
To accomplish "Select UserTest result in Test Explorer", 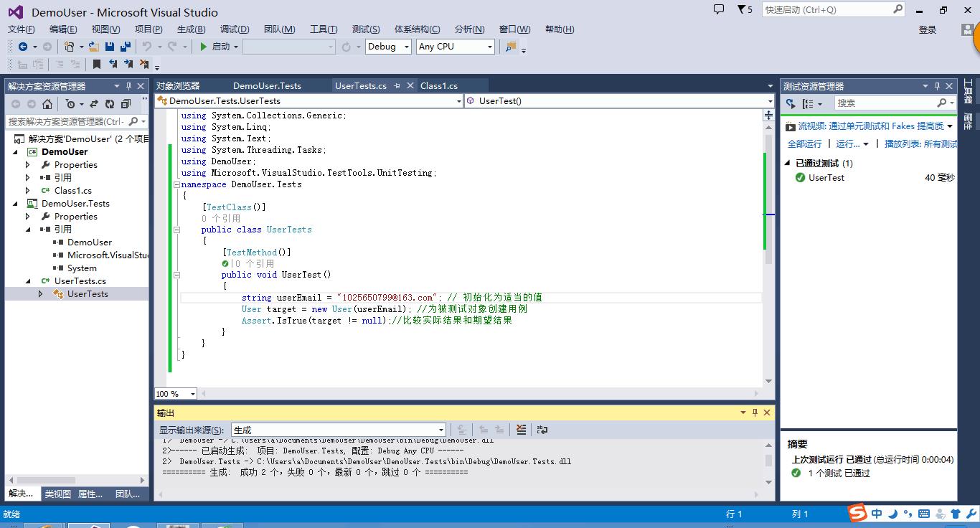I will 826,178.
